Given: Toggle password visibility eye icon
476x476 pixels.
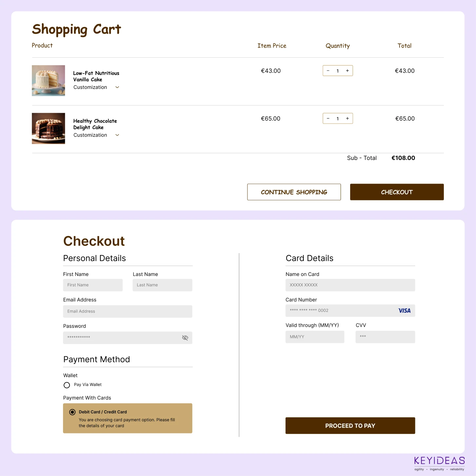Looking at the screenshot, I should point(185,338).
